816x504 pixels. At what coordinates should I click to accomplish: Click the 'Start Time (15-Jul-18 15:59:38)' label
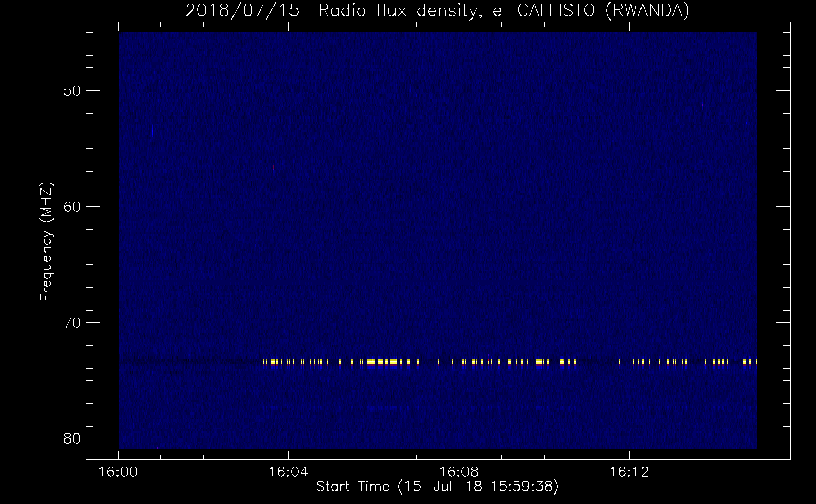coord(437,487)
